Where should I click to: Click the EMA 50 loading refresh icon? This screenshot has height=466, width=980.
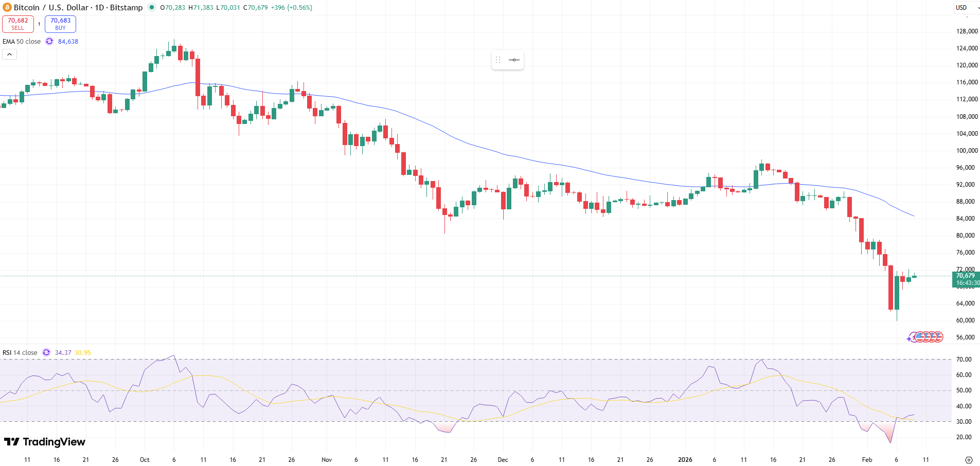[49, 41]
